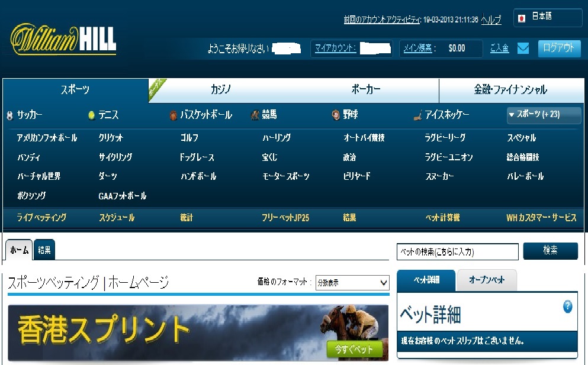Click the soccer ball icon beside サッカー
Screen dimensions: 588x365
click(9, 115)
